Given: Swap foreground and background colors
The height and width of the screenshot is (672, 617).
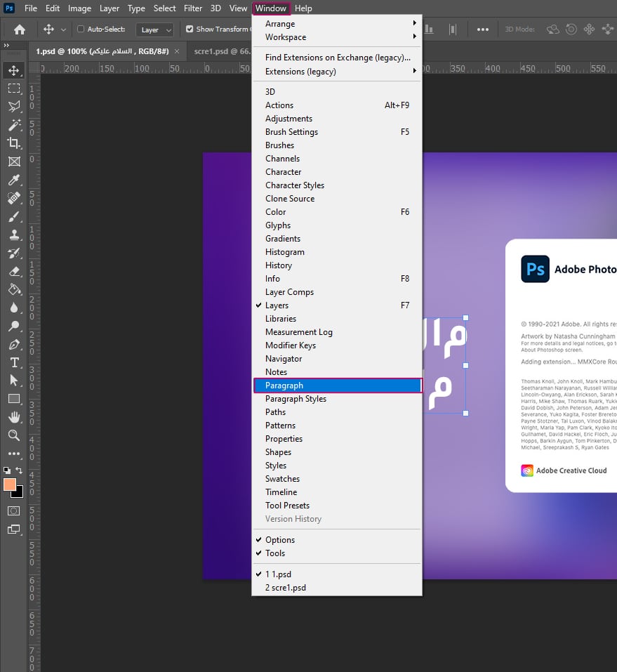Looking at the screenshot, I should [x=19, y=470].
